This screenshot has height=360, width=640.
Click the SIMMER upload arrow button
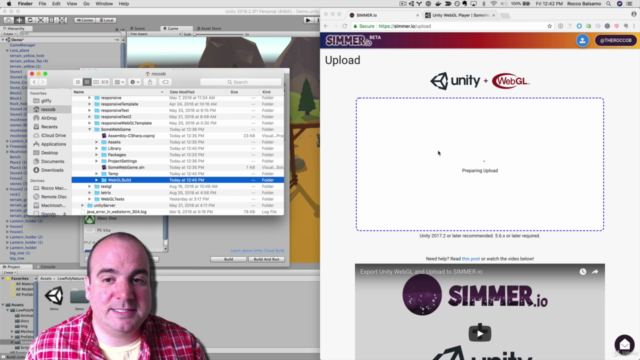point(582,40)
